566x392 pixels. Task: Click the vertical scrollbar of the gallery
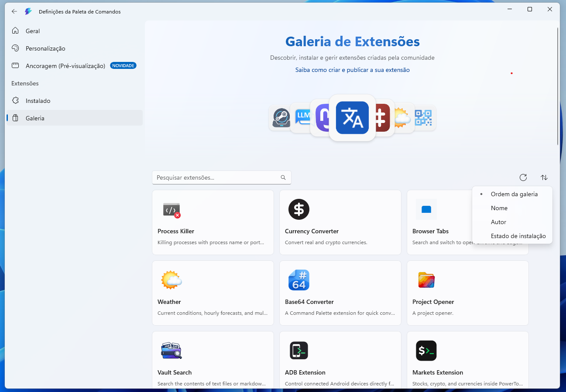pos(558,86)
